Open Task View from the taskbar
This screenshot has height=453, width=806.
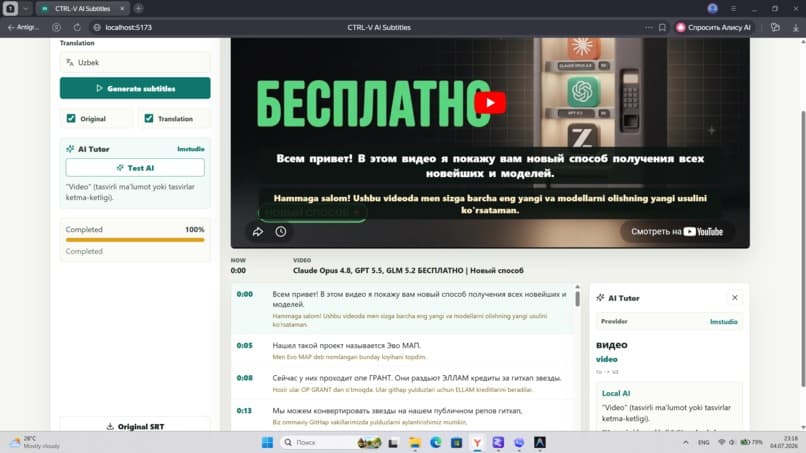coord(393,442)
